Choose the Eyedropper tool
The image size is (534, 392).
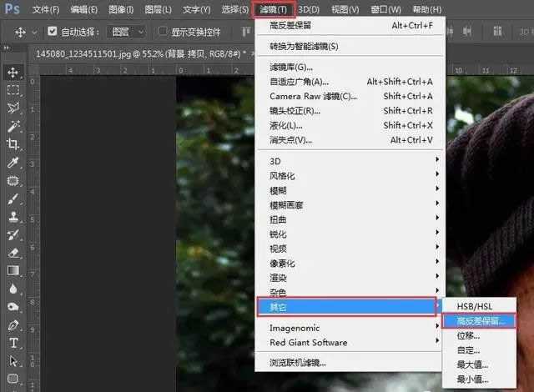13,163
